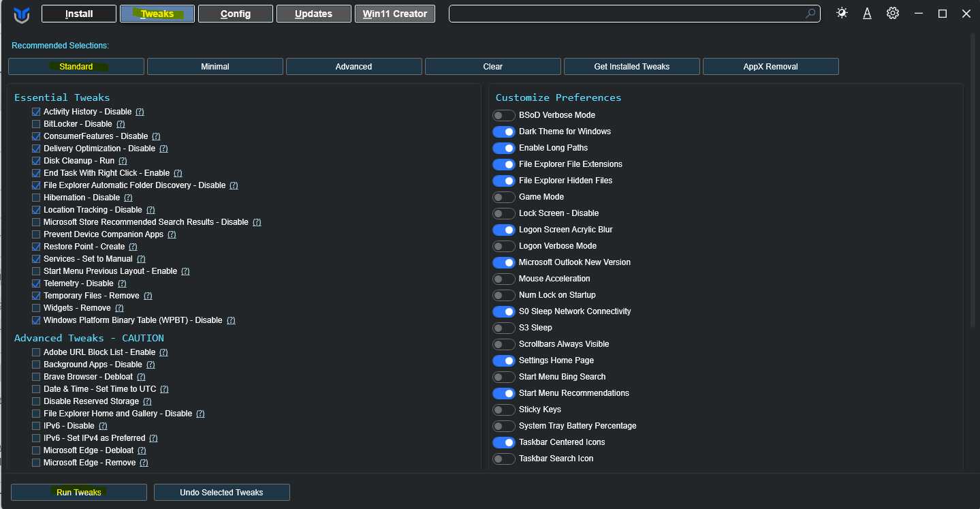
Task: Show help (?) for ConsumerFeatures - Disable
Action: (156, 136)
